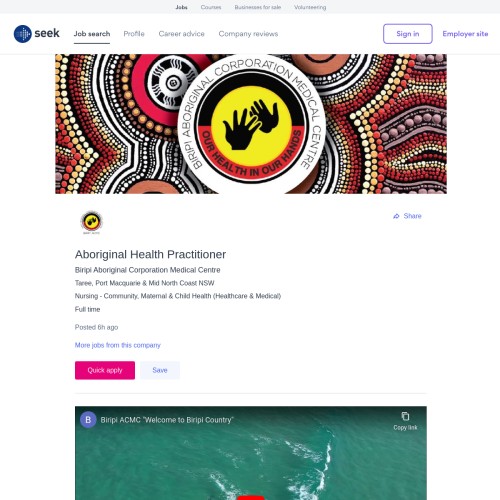The width and height of the screenshot is (500, 500).
Task: Click the Copy link icon on video
Action: click(x=405, y=416)
